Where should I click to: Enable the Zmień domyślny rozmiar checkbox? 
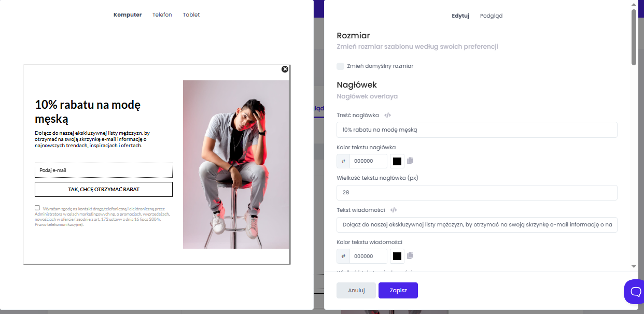click(x=341, y=66)
